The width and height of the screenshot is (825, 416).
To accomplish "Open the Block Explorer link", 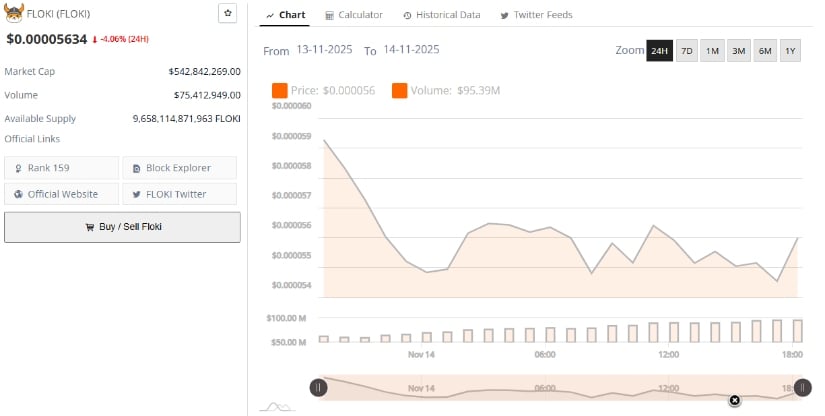I will tap(180, 167).
